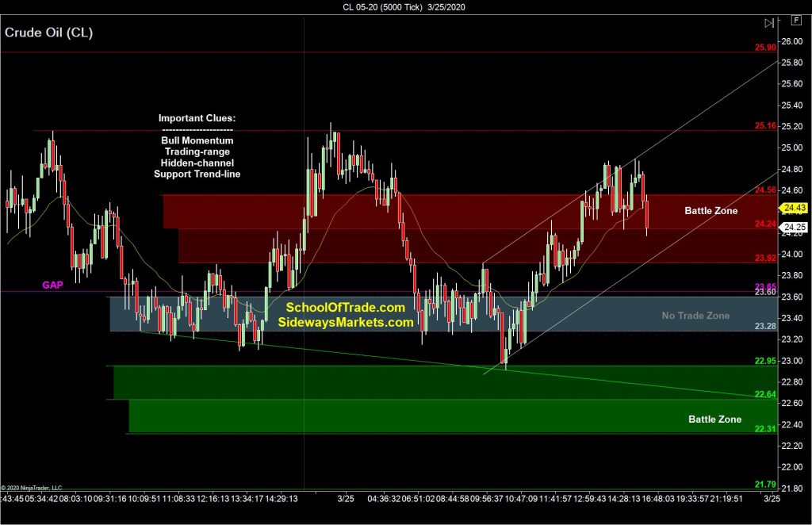Click the white 24.25 last price marker
This screenshot has width=812, height=525.
click(x=794, y=227)
